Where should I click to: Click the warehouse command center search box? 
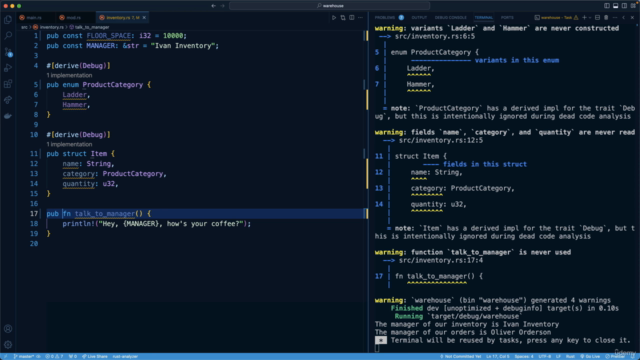tap(329, 6)
